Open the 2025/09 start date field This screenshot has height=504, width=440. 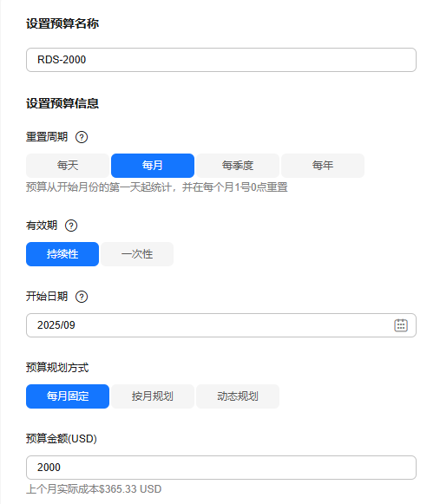221,325
